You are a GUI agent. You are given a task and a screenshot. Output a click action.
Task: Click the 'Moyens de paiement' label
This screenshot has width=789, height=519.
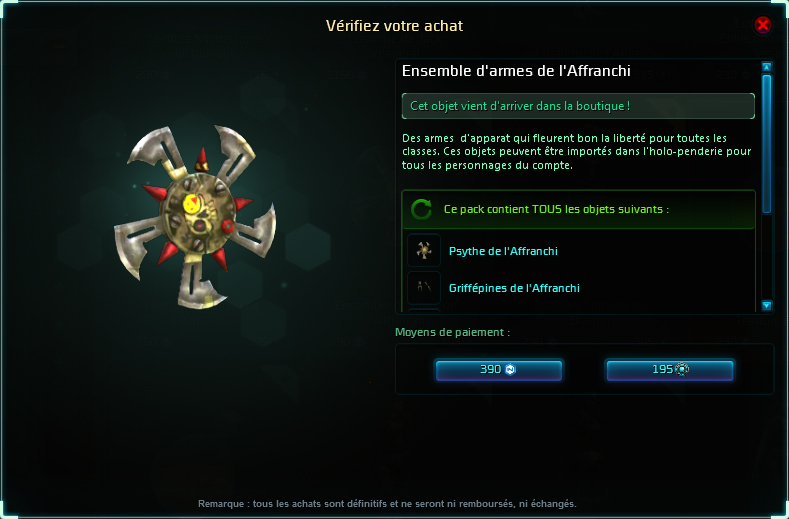click(452, 332)
